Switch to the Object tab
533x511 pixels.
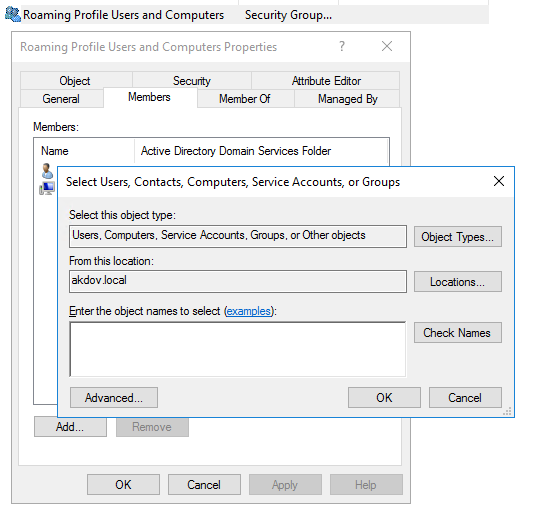(x=75, y=81)
